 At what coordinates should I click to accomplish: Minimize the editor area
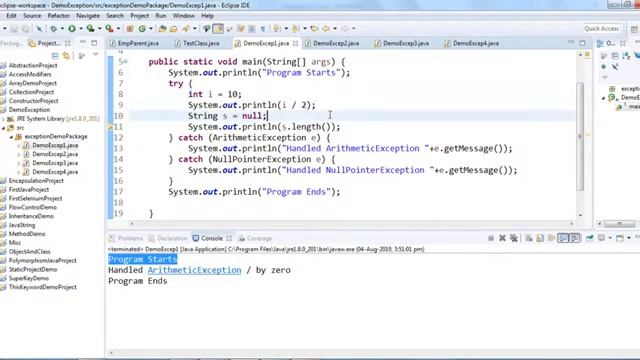click(x=571, y=42)
